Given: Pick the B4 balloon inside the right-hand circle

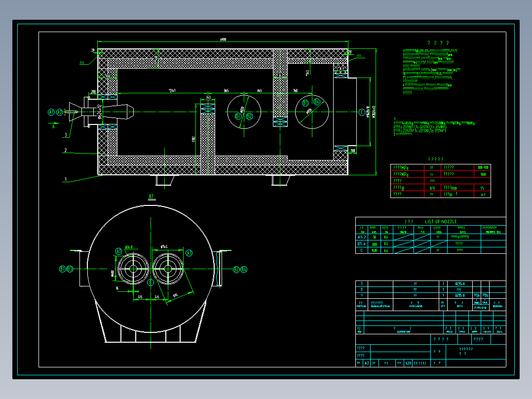Looking at the screenshot, I should (317, 102).
